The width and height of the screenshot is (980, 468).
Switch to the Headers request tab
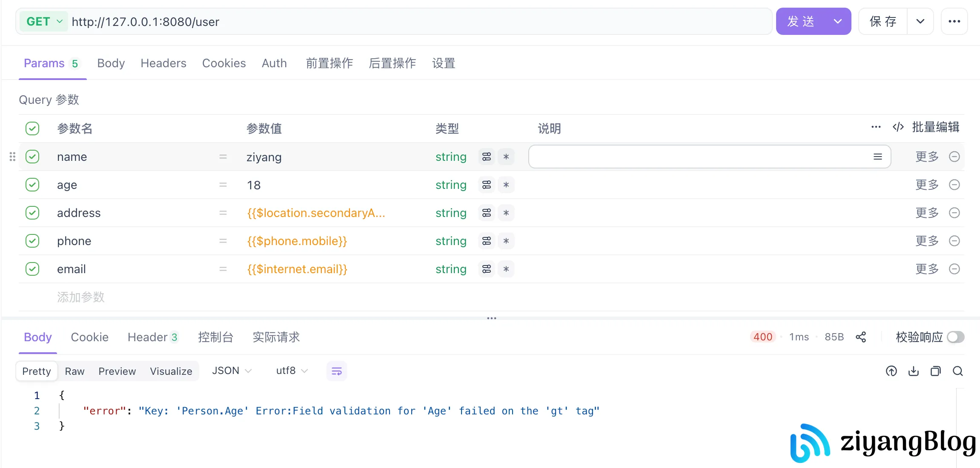pos(163,63)
